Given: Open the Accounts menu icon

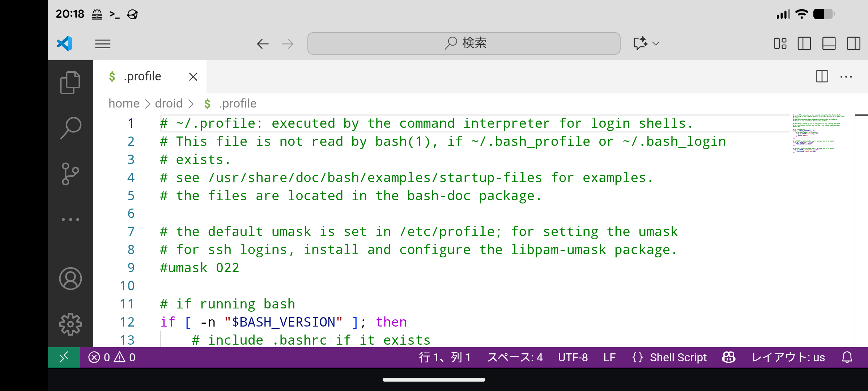Looking at the screenshot, I should click(70, 278).
